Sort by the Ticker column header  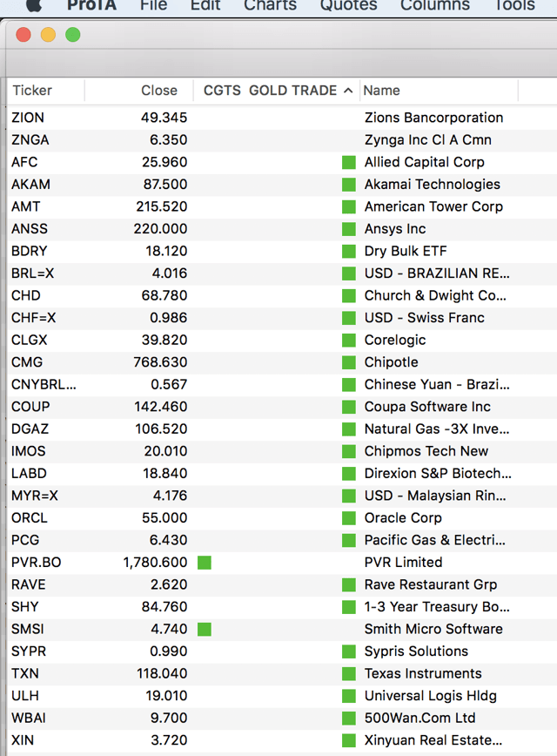click(x=32, y=91)
